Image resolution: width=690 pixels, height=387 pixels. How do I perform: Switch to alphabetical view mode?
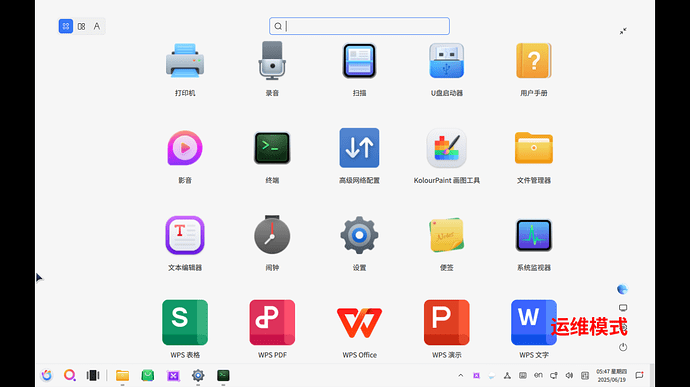point(97,26)
